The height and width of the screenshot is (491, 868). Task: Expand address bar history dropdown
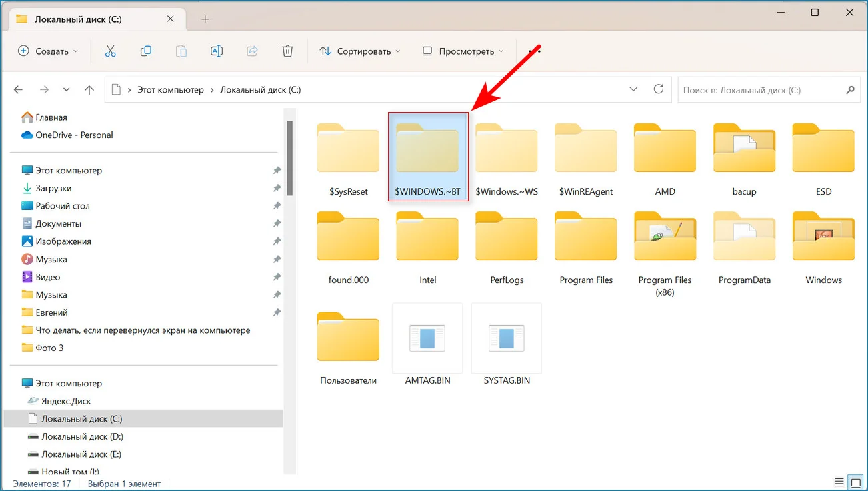(633, 89)
